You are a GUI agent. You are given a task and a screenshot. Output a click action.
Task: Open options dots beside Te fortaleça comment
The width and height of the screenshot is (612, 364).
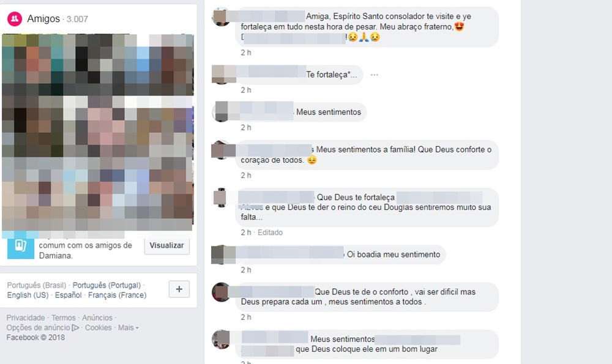coord(375,75)
